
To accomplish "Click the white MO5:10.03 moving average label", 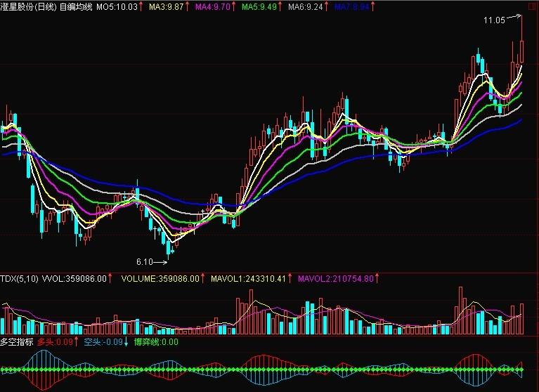I will pos(117,7).
